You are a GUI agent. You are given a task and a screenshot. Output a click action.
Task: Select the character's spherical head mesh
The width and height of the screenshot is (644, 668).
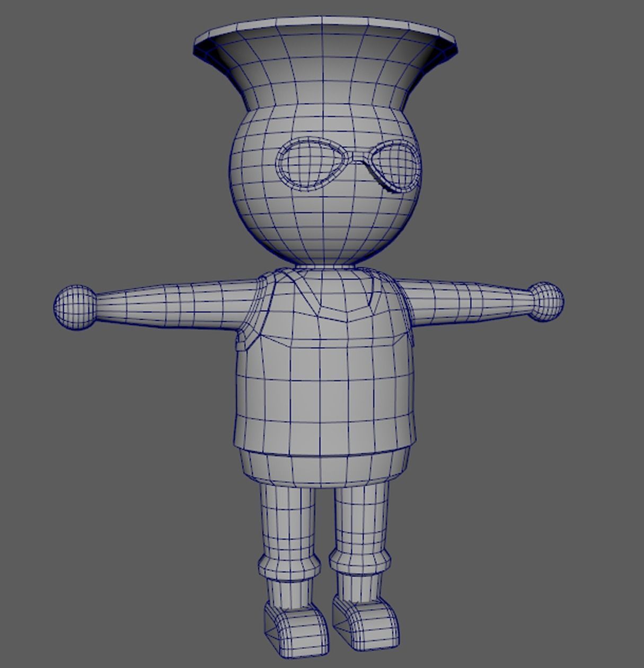pos(325,212)
